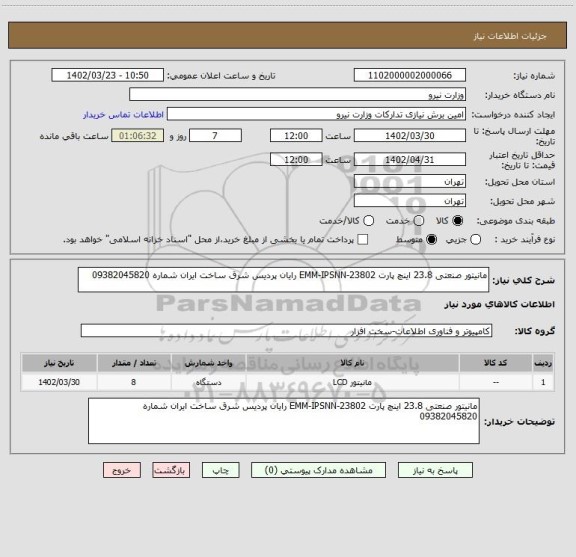Viewport: 576px width, 557px height.
Task: Click the چاپ print button
Action: [x=220, y=470]
